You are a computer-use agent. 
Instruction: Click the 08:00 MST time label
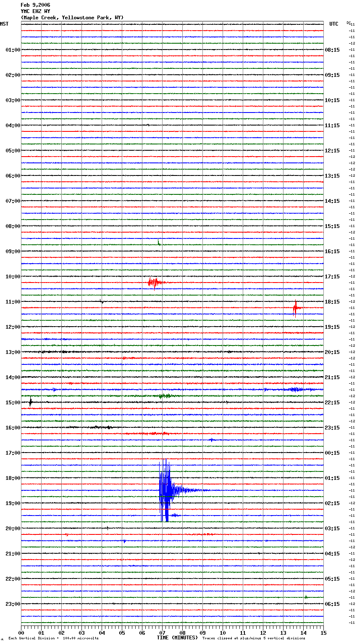(x=13, y=226)
